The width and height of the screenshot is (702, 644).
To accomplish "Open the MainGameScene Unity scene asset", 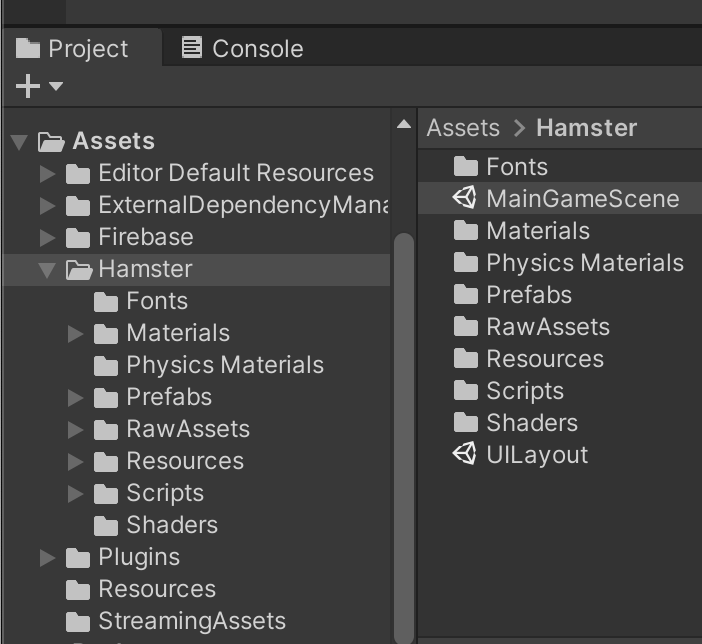I will (581, 199).
